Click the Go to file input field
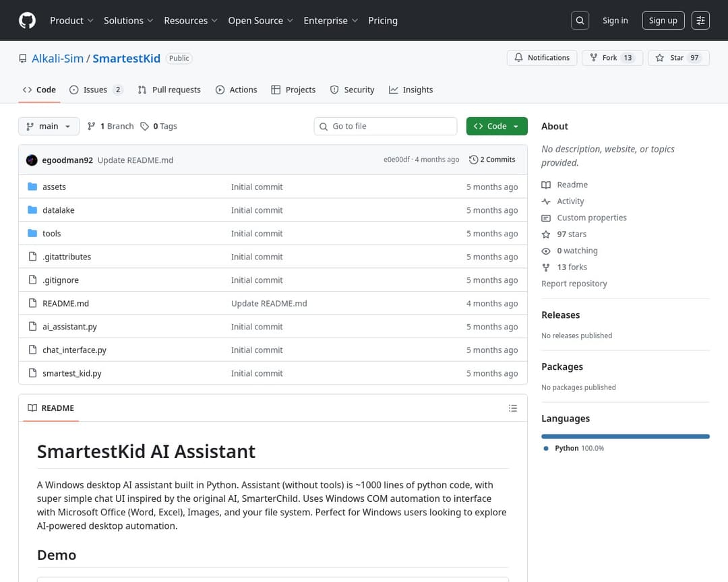Screen dimensions: 728x582 click(385, 126)
